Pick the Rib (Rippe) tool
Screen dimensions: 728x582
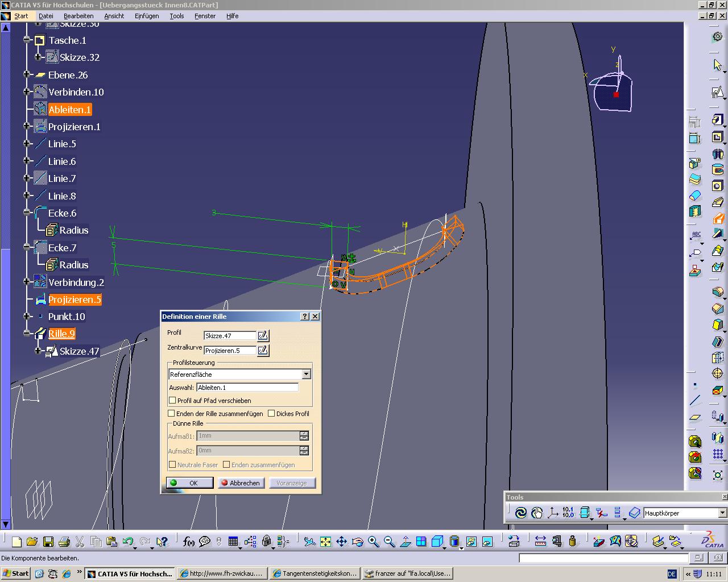tap(718, 202)
